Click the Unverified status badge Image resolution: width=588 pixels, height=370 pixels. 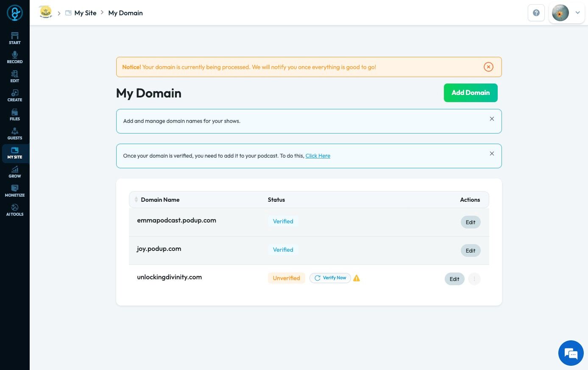(286, 278)
